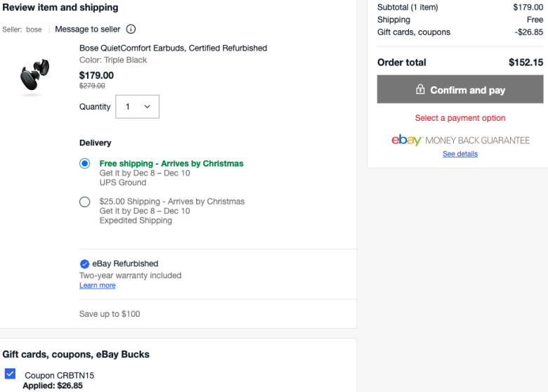Click the Confirm and pay button

[x=460, y=89]
